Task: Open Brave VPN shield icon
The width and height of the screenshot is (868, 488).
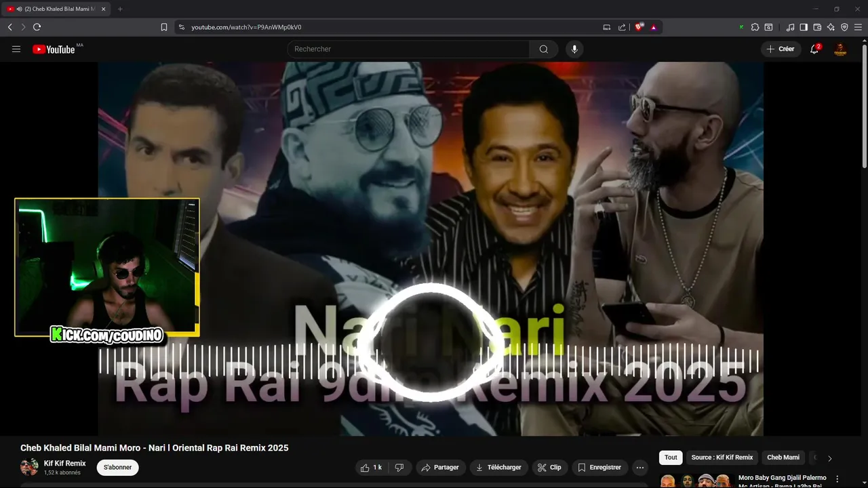Action: 844,27
